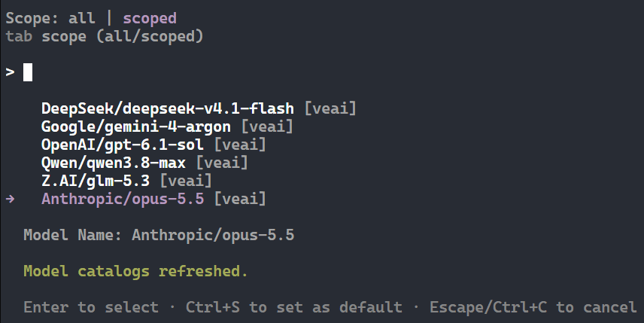Viewport: 644px width, 323px height.
Task: Click the "Model catalogs refreshed." status message
Action: [x=135, y=271]
